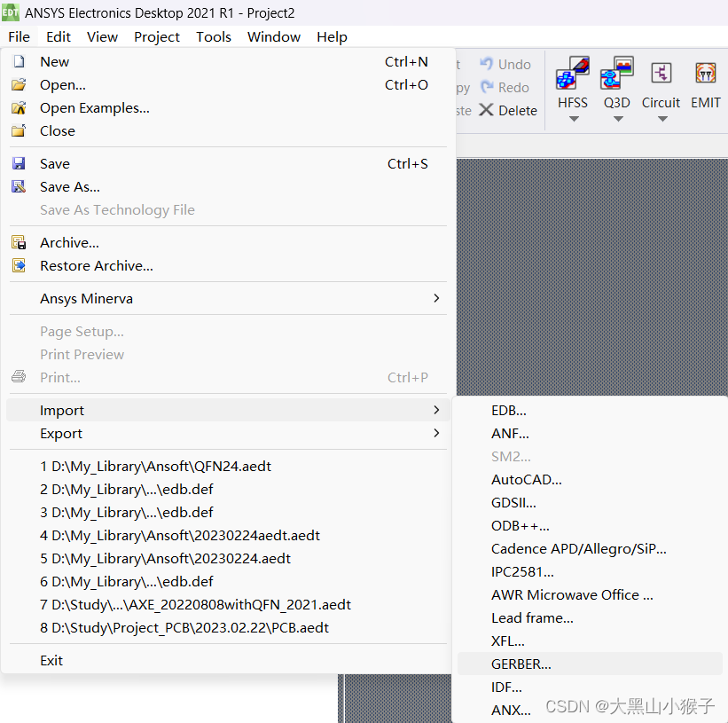Open the Window menu
Screen dimensions: 728x723
pos(274,36)
